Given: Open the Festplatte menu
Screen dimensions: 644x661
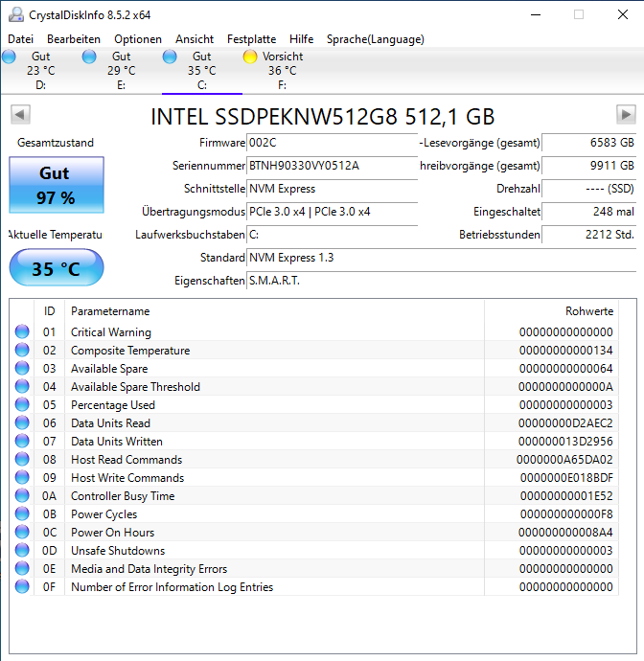Looking at the screenshot, I should click(251, 39).
